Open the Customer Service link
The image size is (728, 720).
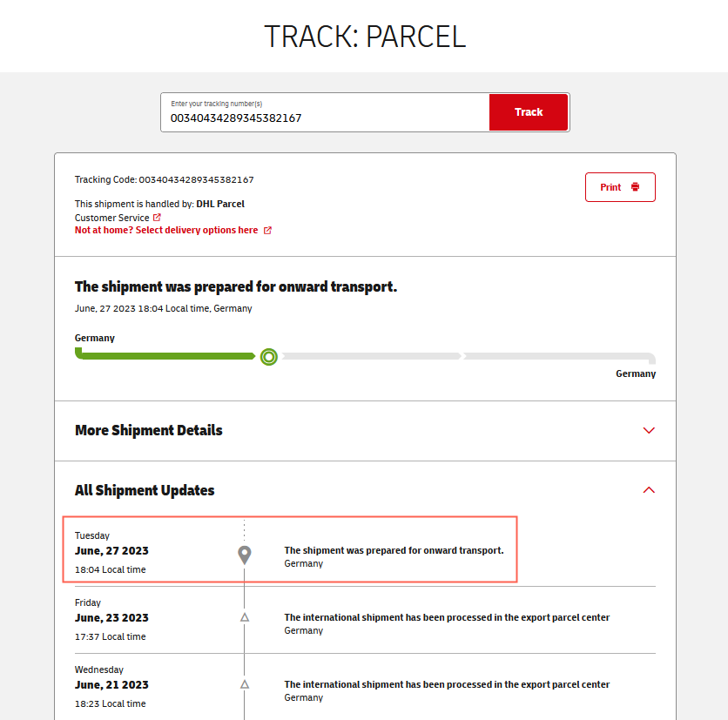[x=111, y=218]
